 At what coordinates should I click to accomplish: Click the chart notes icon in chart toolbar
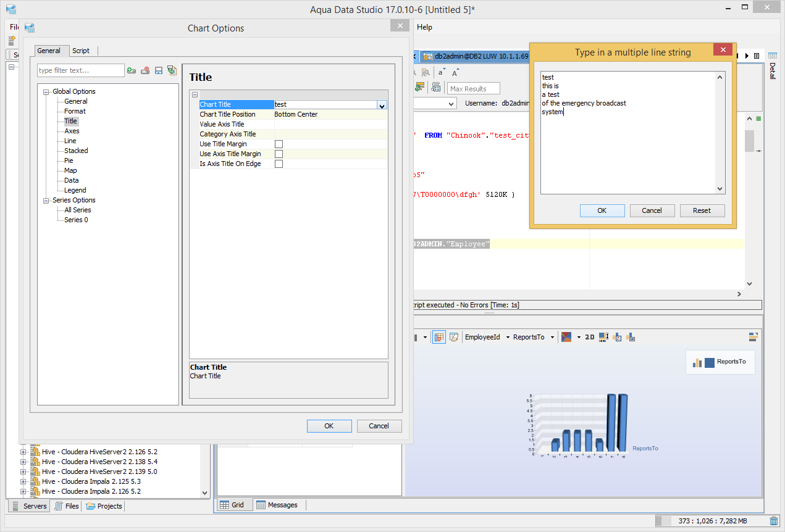click(454, 337)
